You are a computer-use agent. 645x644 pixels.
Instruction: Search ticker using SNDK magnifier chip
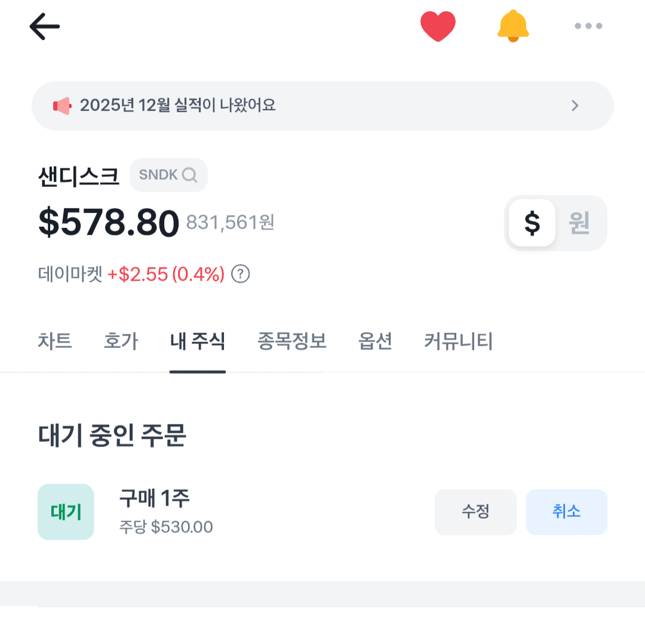click(168, 175)
